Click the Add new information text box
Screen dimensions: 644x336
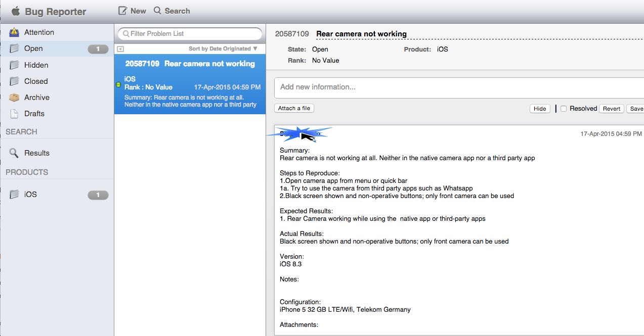(x=459, y=87)
